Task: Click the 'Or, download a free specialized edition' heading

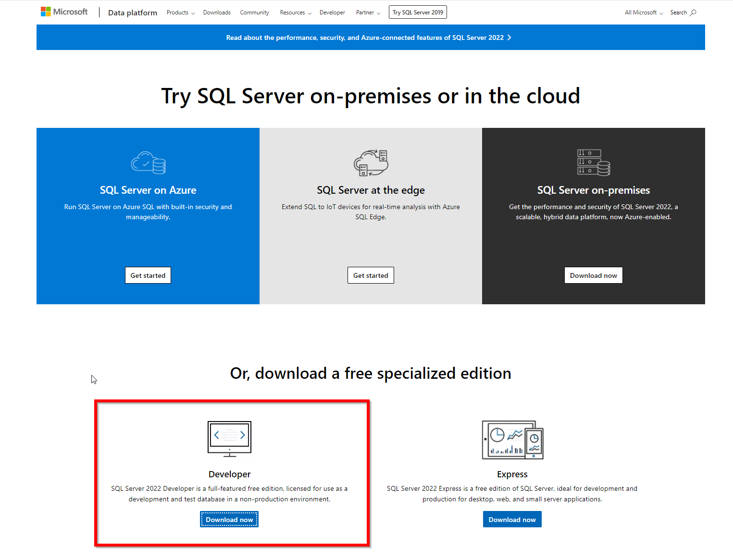Action: tap(371, 373)
